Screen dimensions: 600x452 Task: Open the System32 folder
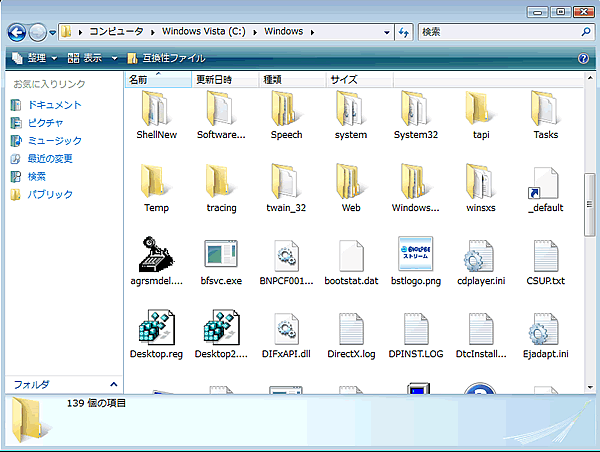[416, 115]
